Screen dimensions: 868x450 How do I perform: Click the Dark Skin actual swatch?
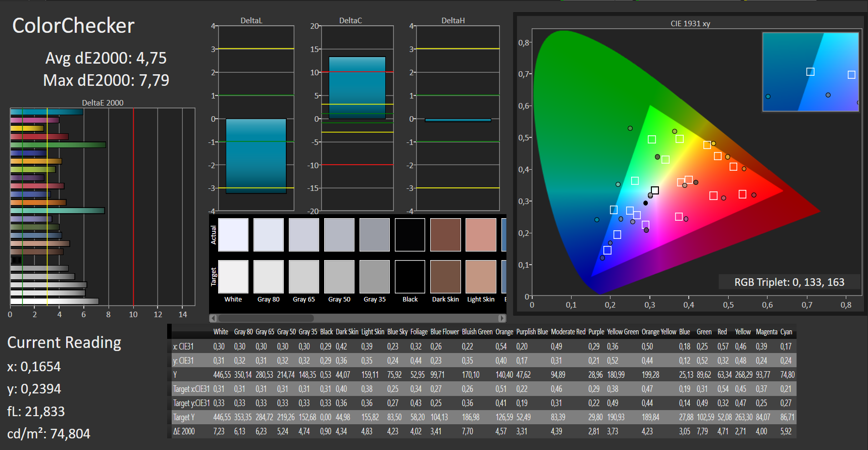445,235
